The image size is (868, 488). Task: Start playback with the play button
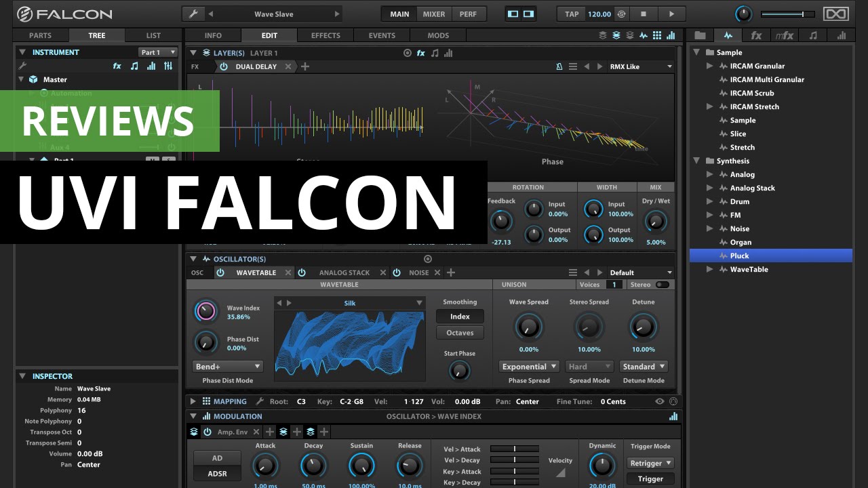tap(671, 14)
